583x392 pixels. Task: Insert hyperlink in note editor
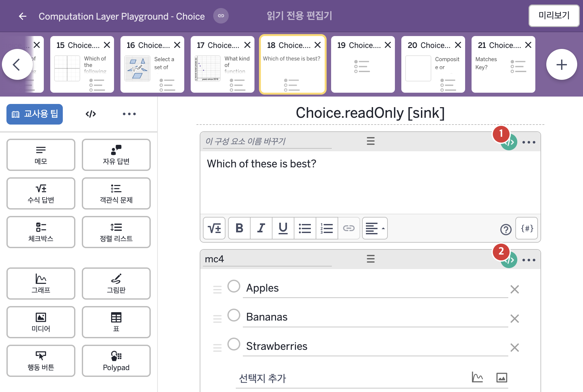point(349,228)
